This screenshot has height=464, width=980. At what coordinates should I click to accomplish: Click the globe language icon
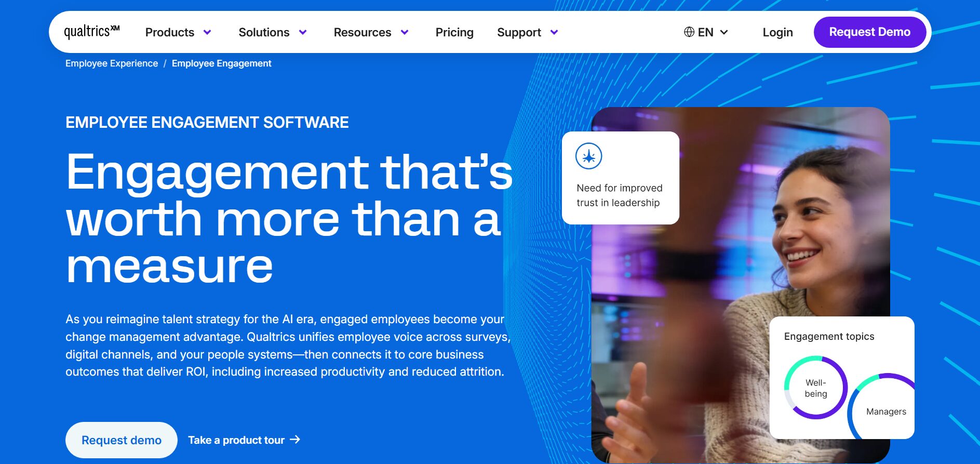[689, 32]
